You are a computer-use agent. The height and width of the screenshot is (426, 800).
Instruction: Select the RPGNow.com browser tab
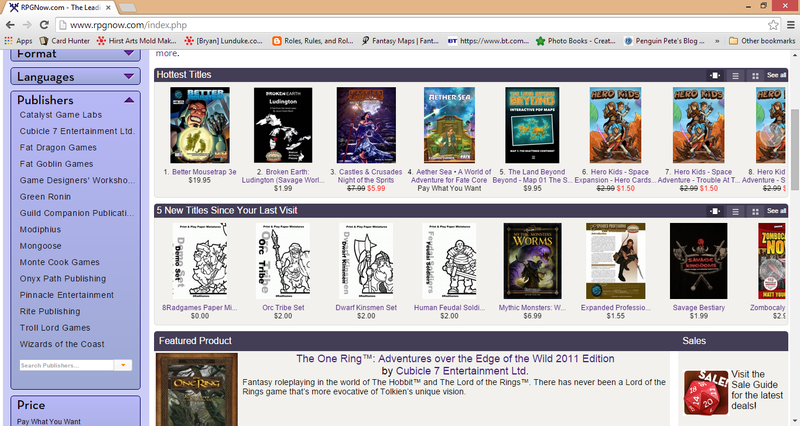[60, 7]
